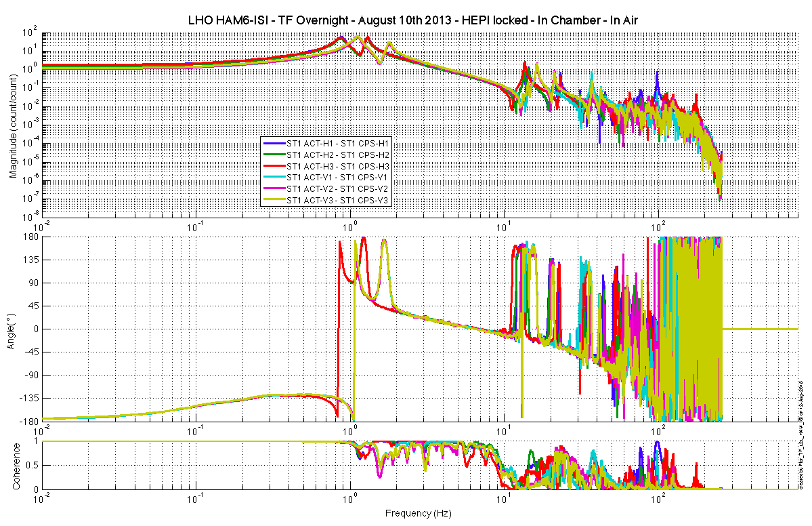
Task: Click the 180 tick on the Angle axis
Action: pos(32,237)
